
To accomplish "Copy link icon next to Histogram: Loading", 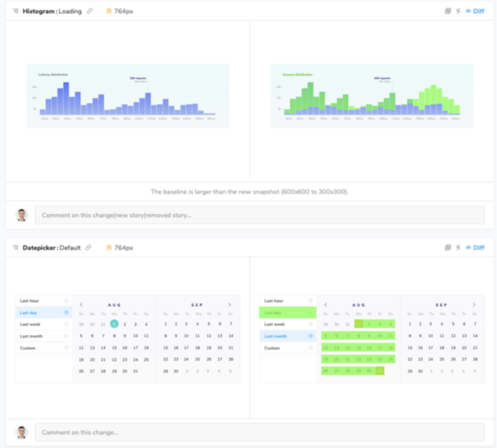I will 90,11.
